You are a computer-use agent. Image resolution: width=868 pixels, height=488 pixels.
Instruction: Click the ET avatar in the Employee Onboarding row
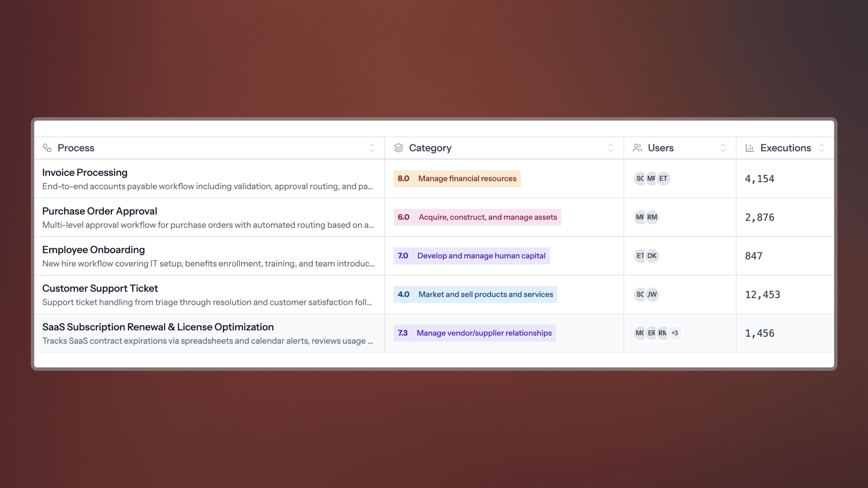tap(640, 256)
